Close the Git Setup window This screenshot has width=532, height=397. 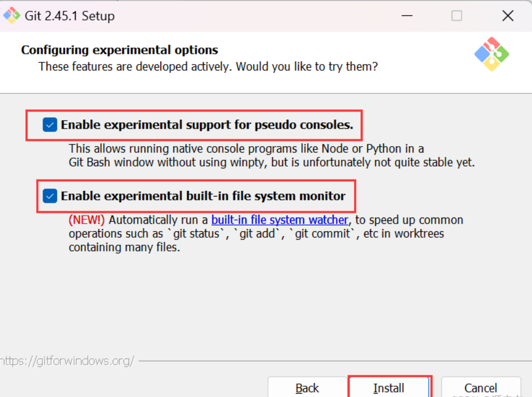[x=508, y=16]
